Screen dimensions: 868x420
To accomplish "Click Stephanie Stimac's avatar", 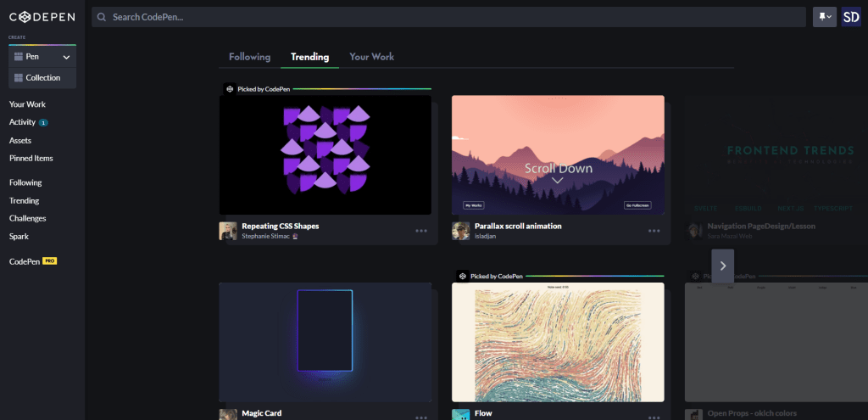I will tap(228, 231).
